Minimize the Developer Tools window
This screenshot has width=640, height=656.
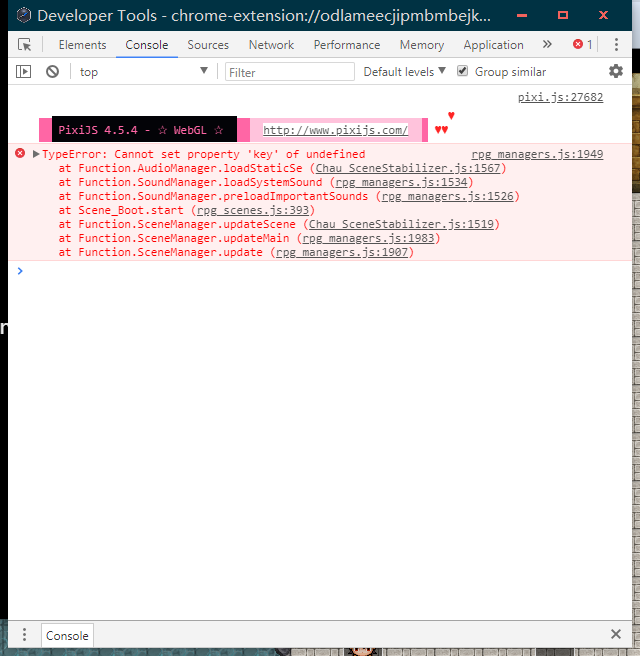pyautogui.click(x=522, y=15)
